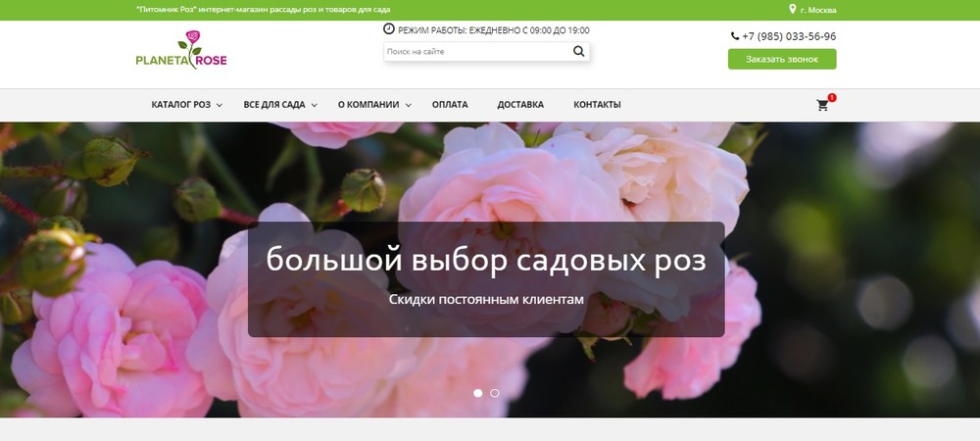Open the Все для сада menu
Screen dimensions: 980x441
pyautogui.click(x=274, y=105)
